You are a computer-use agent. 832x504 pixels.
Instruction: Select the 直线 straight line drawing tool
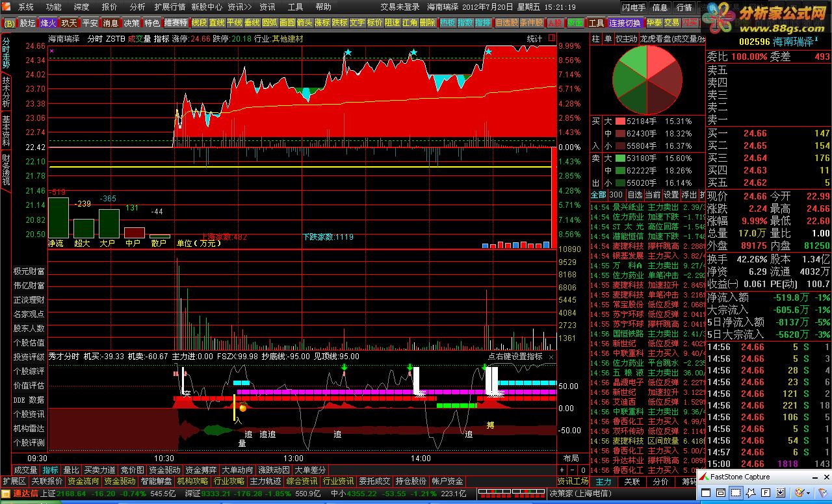click(x=216, y=23)
